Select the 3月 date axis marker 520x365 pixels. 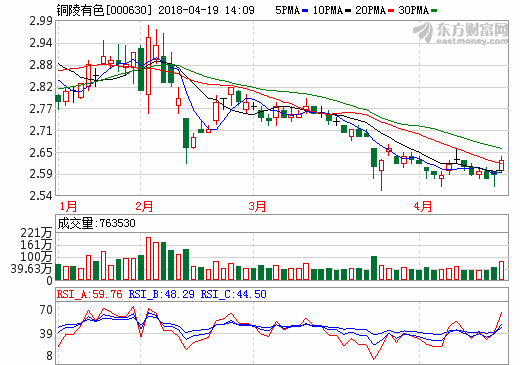[257, 206]
